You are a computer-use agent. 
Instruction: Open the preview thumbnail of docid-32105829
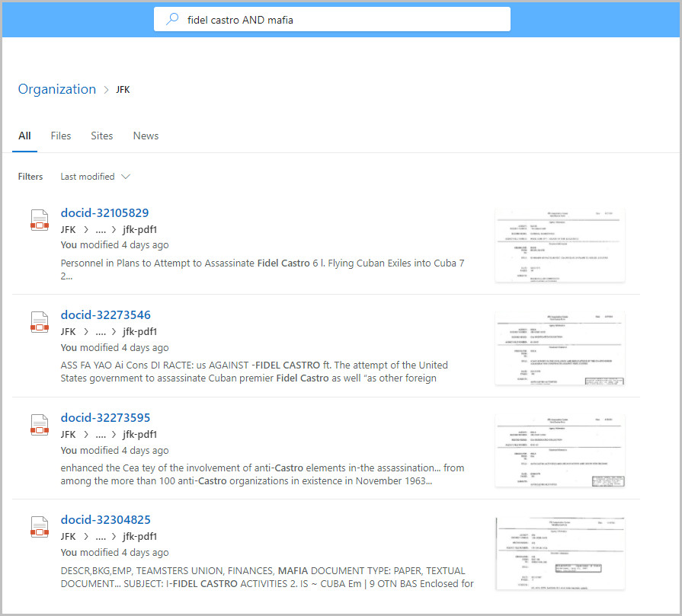click(x=559, y=244)
